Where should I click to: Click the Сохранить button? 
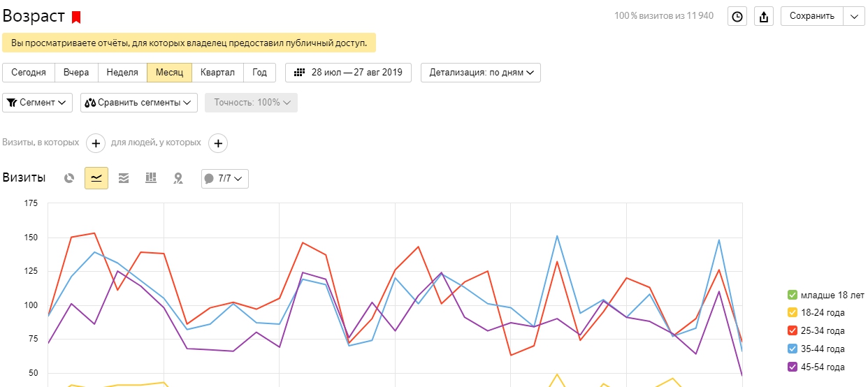(811, 17)
